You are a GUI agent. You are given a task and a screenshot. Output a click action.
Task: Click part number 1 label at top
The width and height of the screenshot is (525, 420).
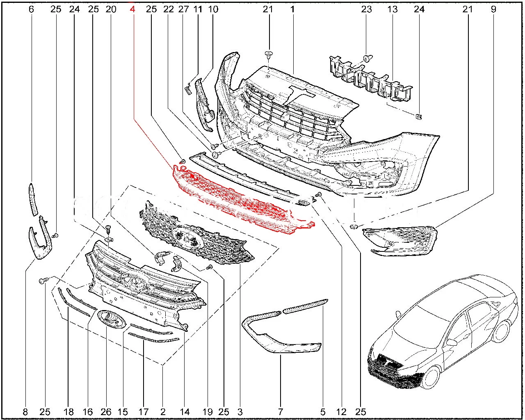(x=293, y=9)
